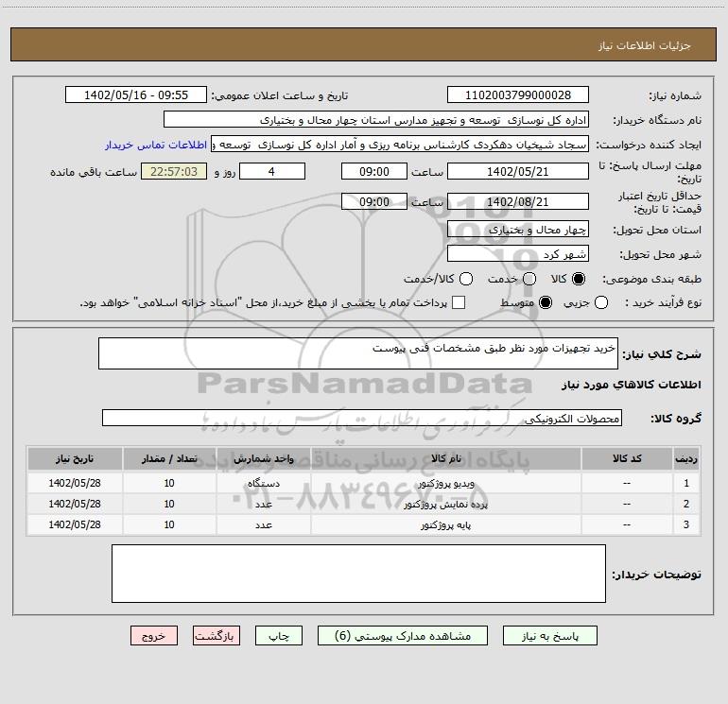Screen dimensions: 728x704
Task: Click the public announcement date field 1402/05/16
Action: tap(136, 95)
